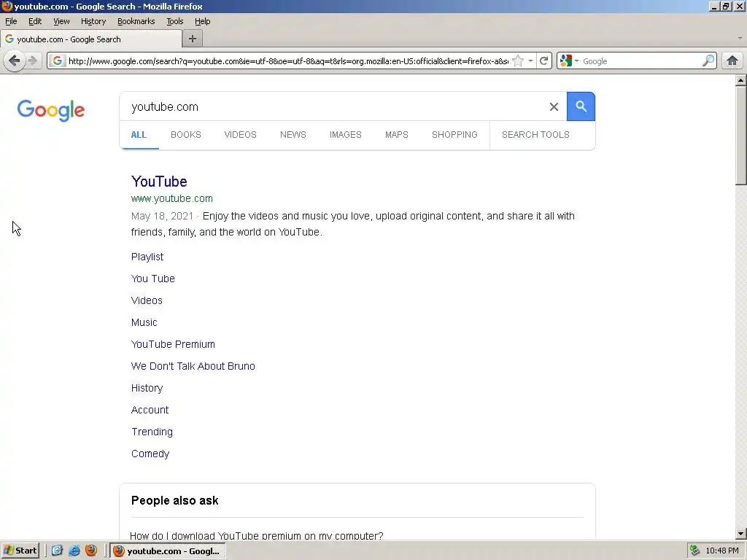Screen dimensions: 747x560
Task: Open SEARCH TOOLS options
Action: coord(535,135)
